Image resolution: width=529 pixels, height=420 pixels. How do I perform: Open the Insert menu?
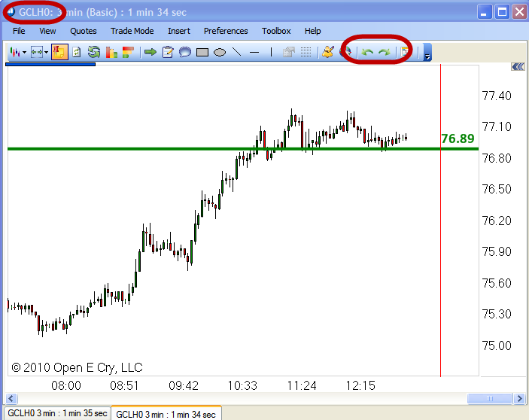point(179,31)
